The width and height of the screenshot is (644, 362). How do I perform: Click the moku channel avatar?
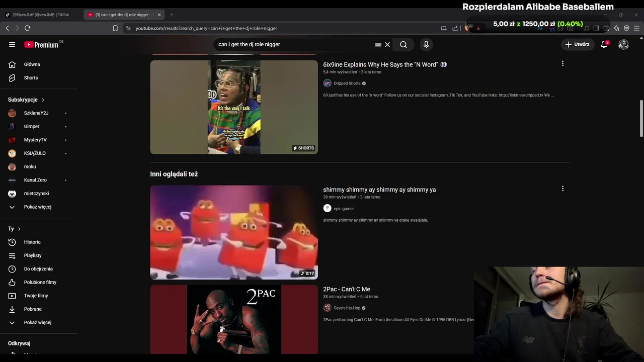point(12,167)
